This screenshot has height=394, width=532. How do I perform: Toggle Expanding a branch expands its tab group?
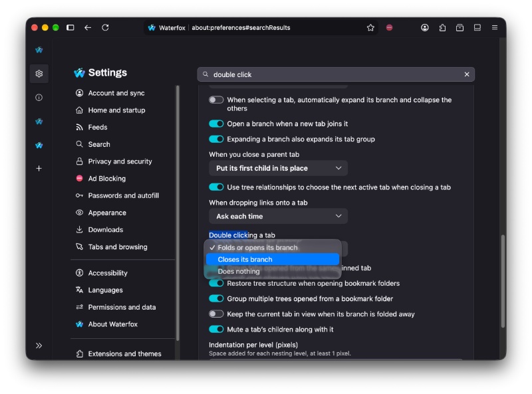coord(216,139)
